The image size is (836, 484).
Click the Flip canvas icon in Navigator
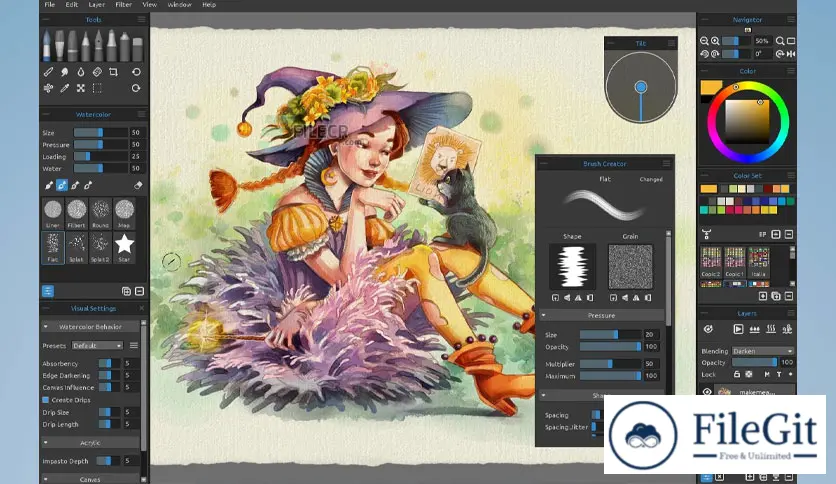791,54
